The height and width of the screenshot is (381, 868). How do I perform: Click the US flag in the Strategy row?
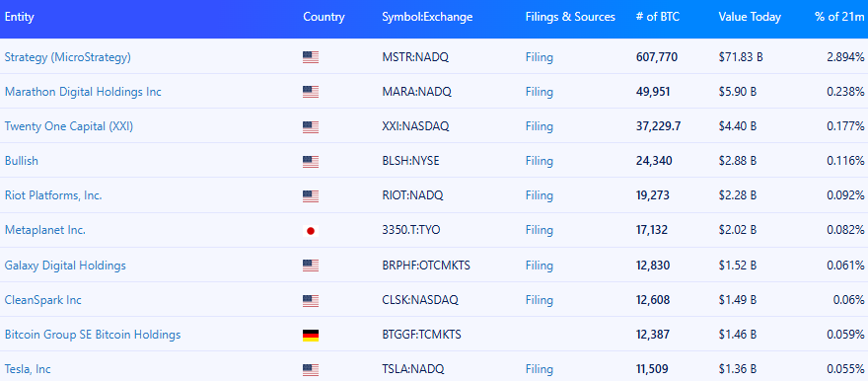pyautogui.click(x=311, y=57)
